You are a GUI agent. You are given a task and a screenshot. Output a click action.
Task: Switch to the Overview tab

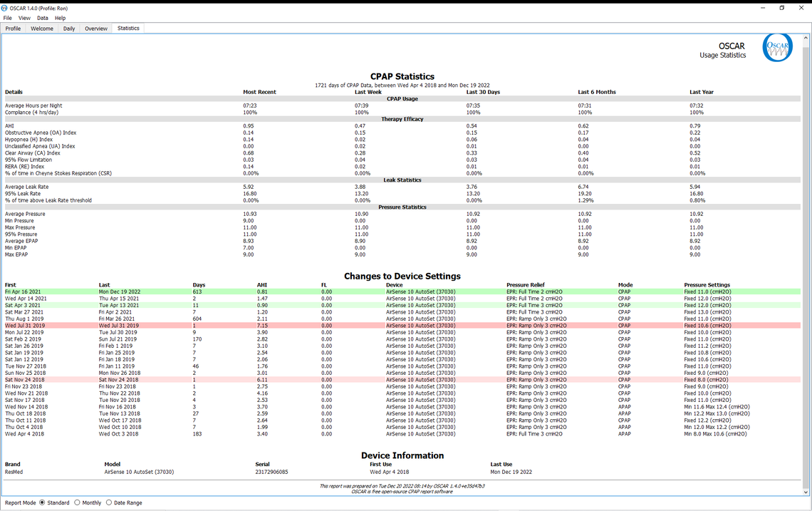pos(96,29)
